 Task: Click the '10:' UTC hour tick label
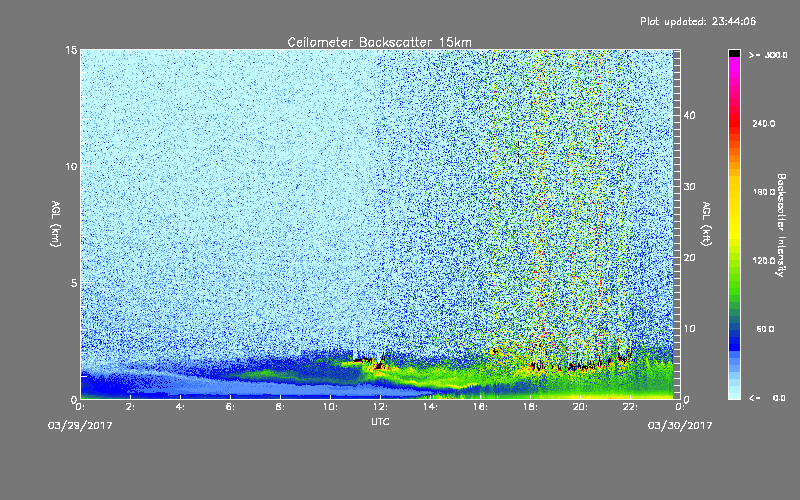(330, 407)
